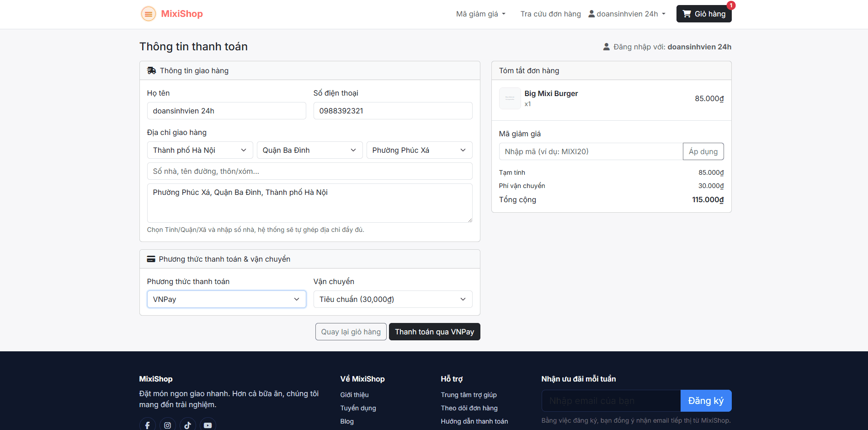The height and width of the screenshot is (430, 868).
Task: Click Quay lại giỏ hàng button
Action: [351, 332]
